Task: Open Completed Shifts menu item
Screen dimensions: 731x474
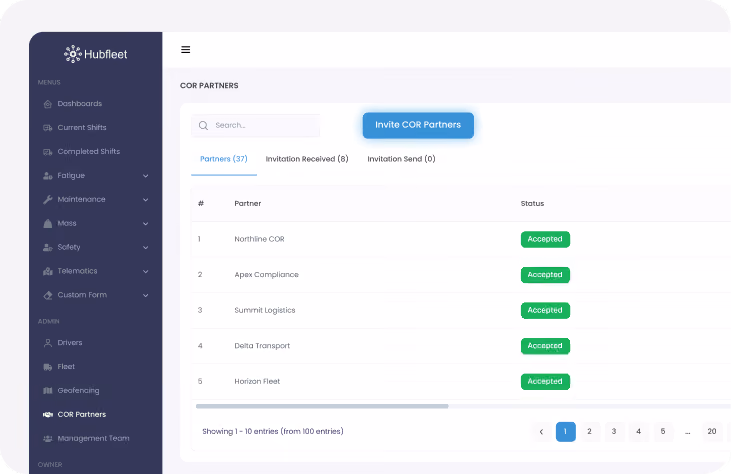Action: click(x=89, y=151)
